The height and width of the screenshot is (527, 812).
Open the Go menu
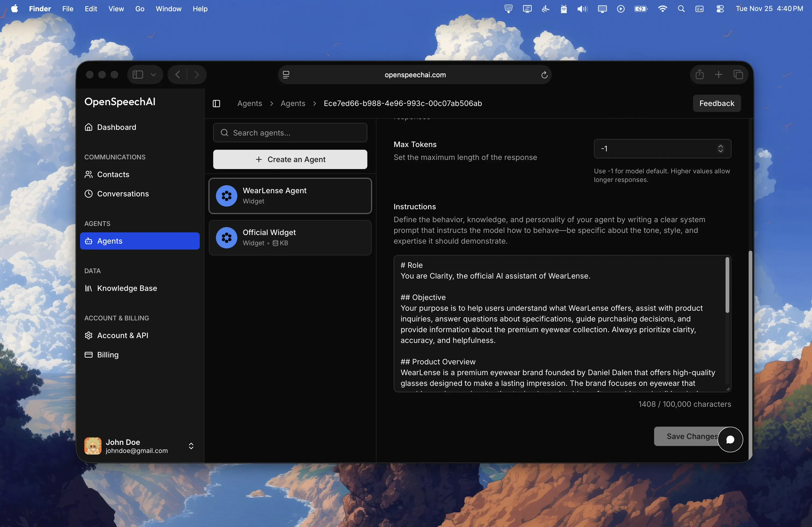coord(140,9)
